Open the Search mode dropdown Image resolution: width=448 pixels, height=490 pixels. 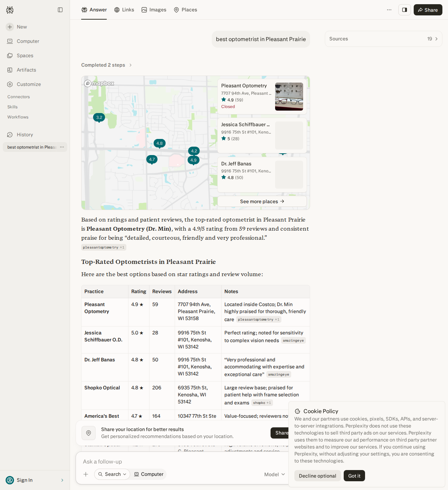click(112, 474)
